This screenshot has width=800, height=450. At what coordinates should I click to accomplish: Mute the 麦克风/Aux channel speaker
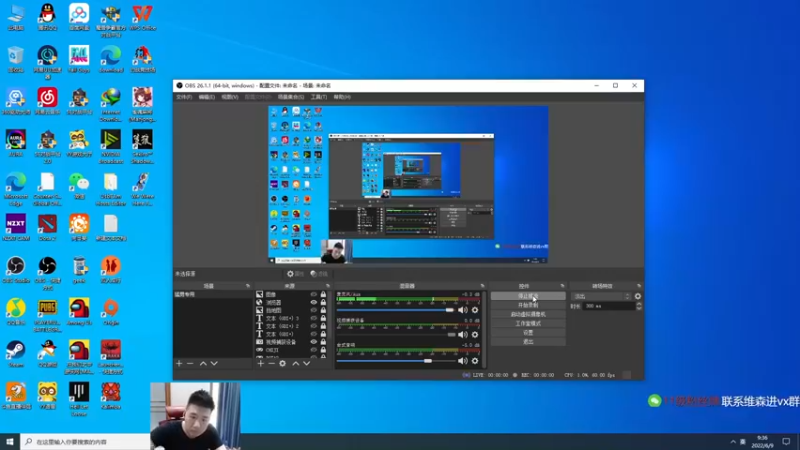click(x=462, y=310)
